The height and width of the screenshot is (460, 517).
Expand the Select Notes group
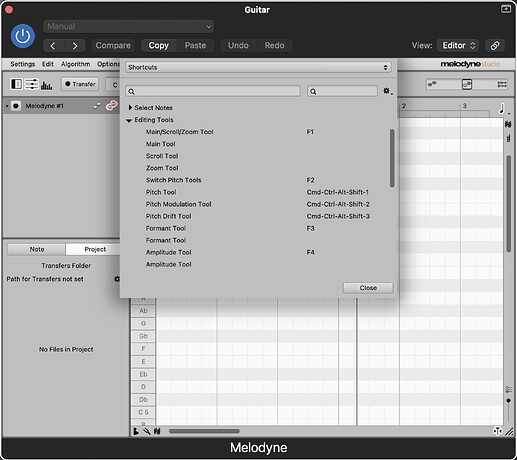click(130, 107)
